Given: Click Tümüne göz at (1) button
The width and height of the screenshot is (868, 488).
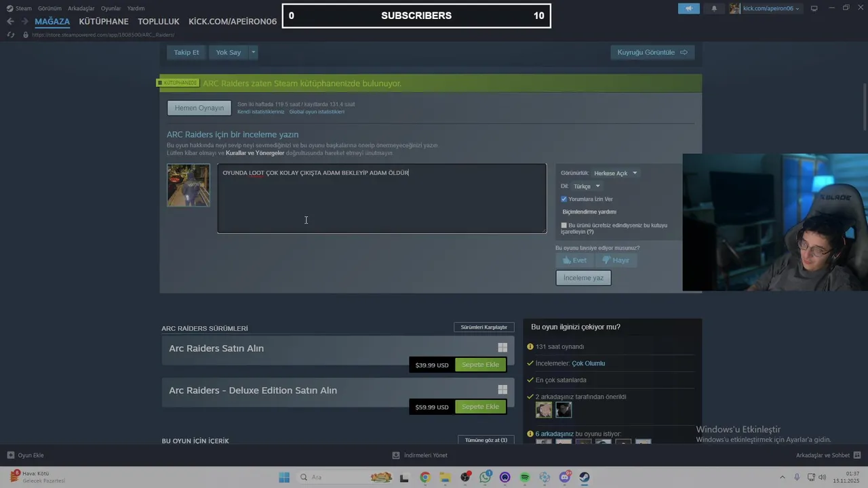Looking at the screenshot, I should tap(486, 440).
